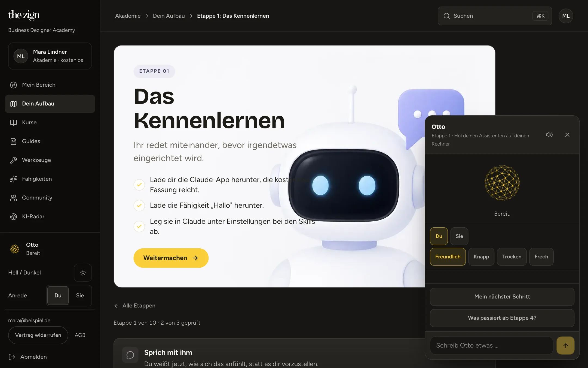
Task: Click the Otto golden orb in sidebar
Action: pos(15,249)
